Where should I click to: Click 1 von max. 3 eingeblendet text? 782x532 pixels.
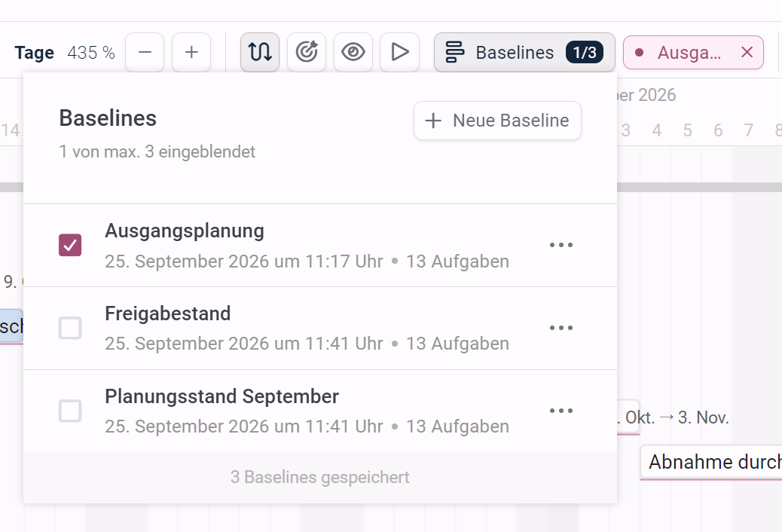(x=157, y=151)
